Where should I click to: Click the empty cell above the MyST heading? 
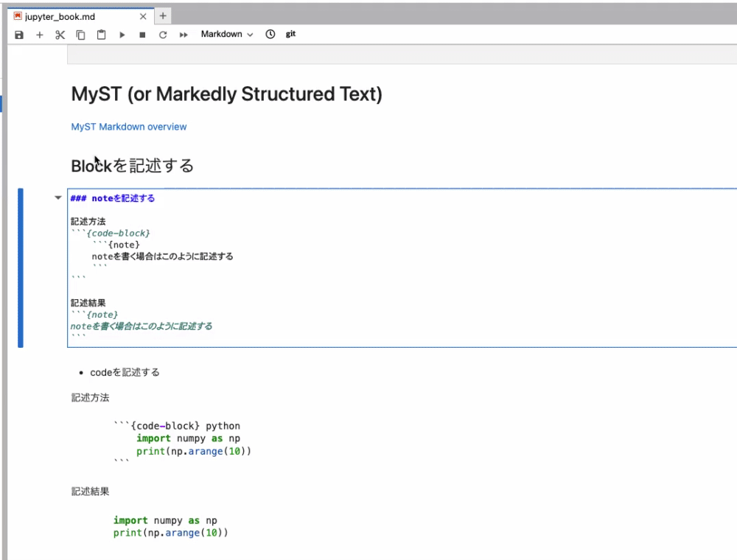[402, 55]
